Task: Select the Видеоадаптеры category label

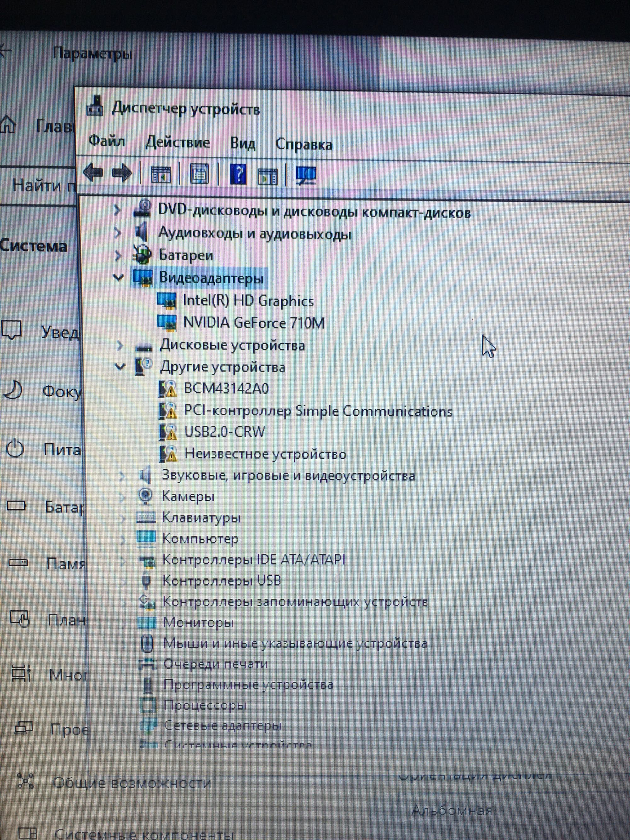Action: [211, 278]
